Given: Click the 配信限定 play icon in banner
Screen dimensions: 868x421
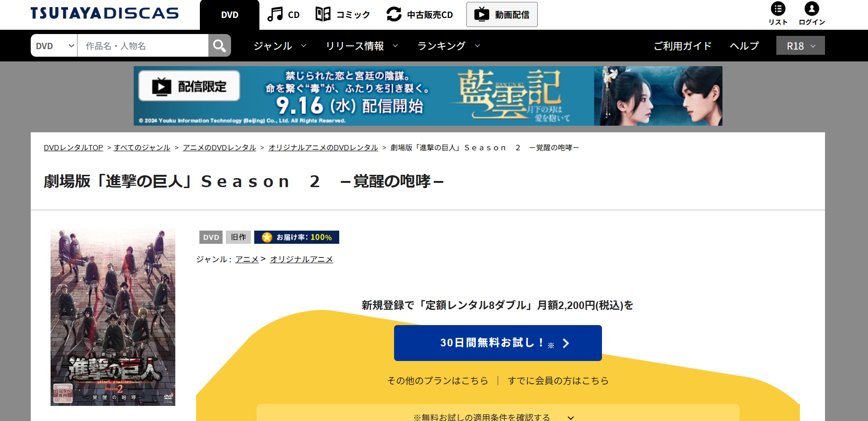Looking at the screenshot, I should coord(162,86).
